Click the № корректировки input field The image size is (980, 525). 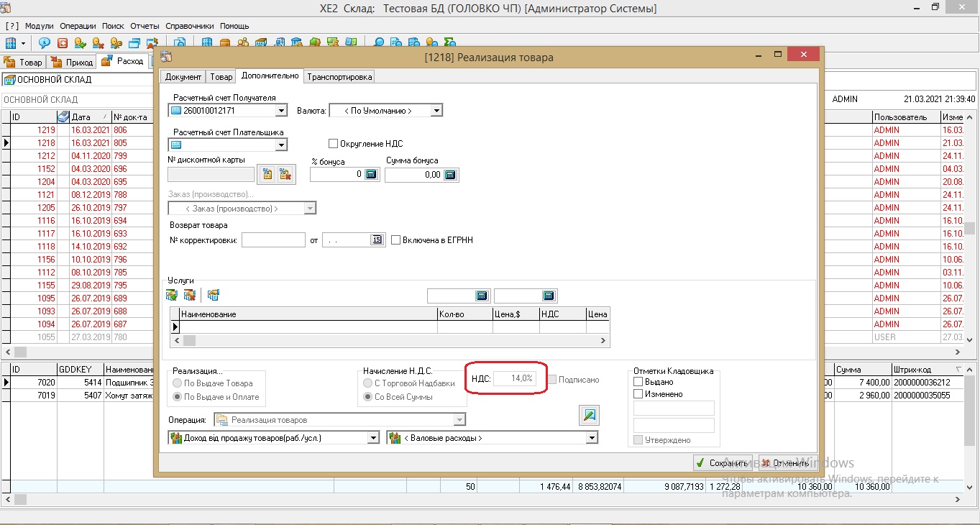pyautogui.click(x=273, y=240)
